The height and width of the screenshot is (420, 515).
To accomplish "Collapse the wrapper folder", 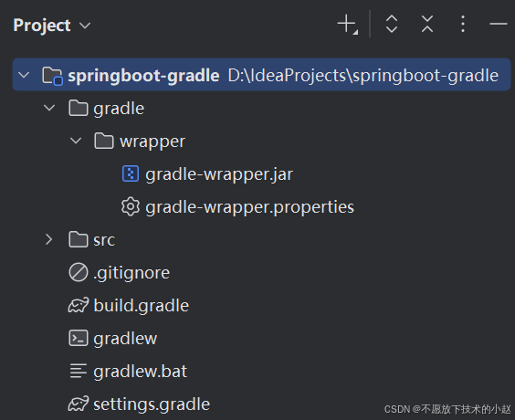I will coord(76,141).
